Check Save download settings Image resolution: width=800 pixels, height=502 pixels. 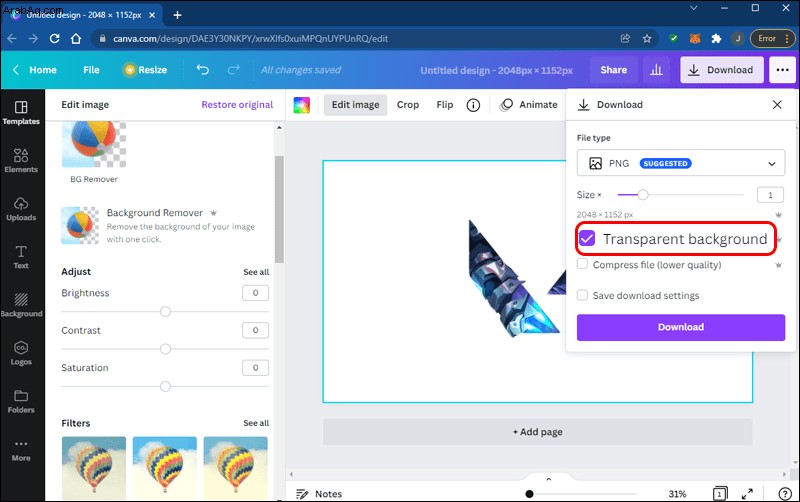tap(582, 295)
